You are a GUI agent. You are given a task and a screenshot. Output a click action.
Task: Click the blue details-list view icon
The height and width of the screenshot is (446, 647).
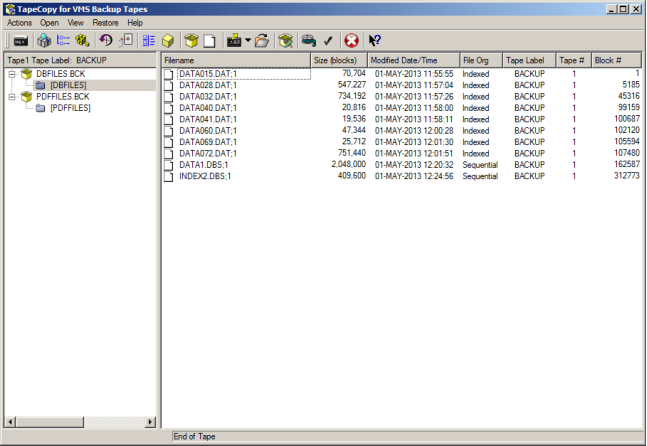(149, 40)
